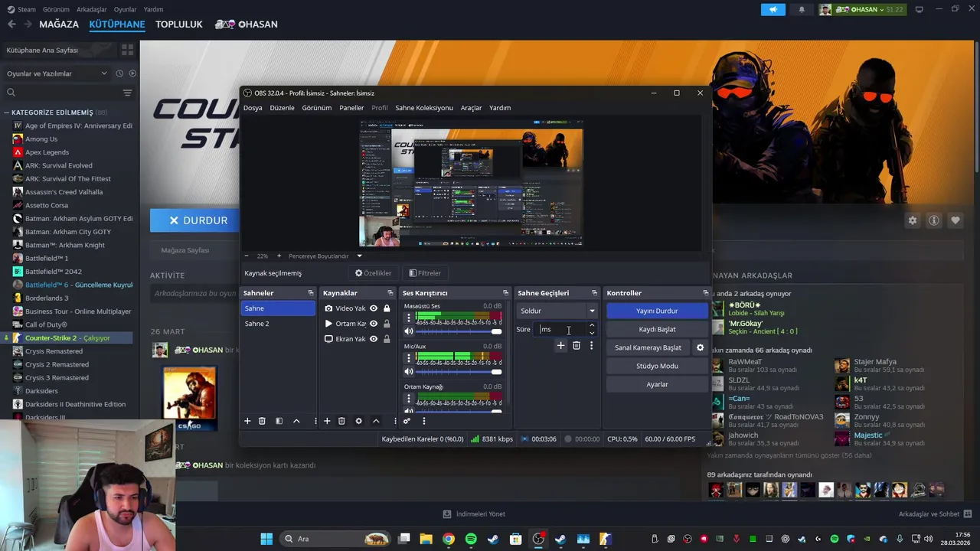Move source up with the Kaynaklar arrow
Image resolution: width=980 pixels, height=551 pixels.
[376, 421]
